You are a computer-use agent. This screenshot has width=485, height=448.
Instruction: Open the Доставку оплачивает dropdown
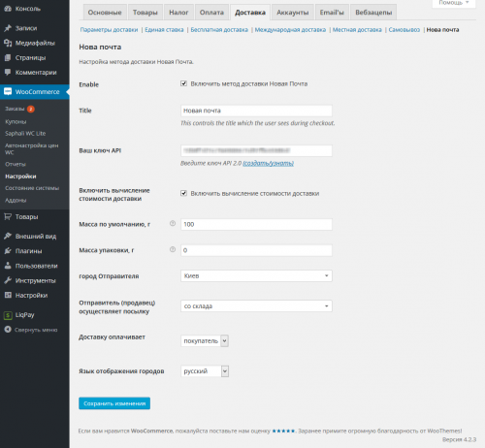205,341
